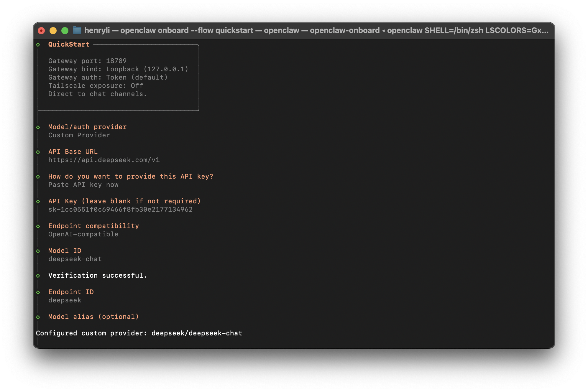
Task: Click the Configured custom provider line
Action: pos(139,333)
